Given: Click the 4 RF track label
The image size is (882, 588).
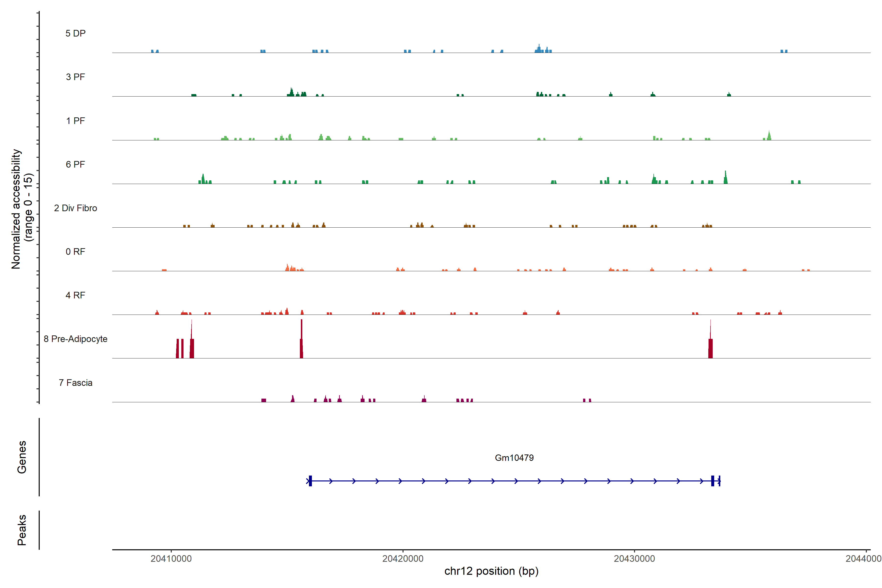Looking at the screenshot, I should click(x=75, y=295).
